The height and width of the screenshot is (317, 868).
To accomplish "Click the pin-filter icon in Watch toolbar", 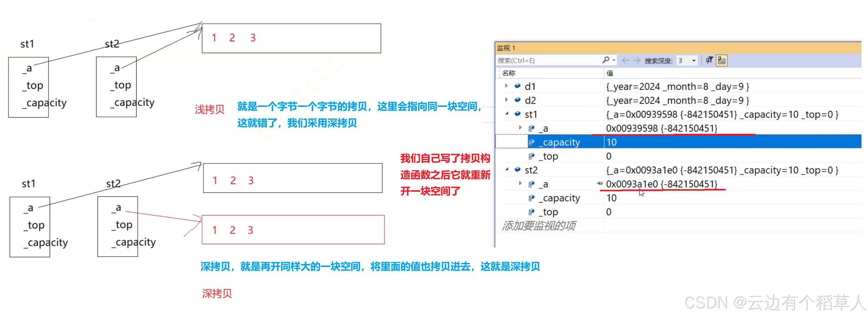I will [709, 60].
